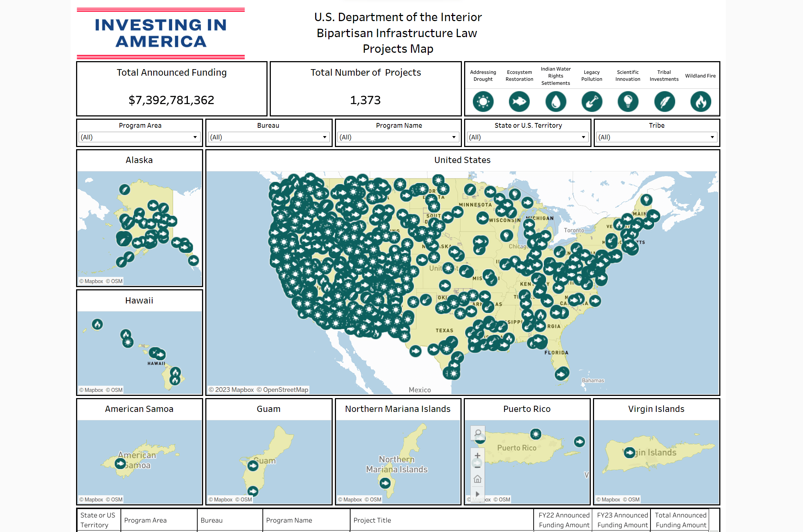Image resolution: width=803 pixels, height=532 pixels.
Task: Click the Ecosystem Restoration fish icon
Action: [x=519, y=102]
